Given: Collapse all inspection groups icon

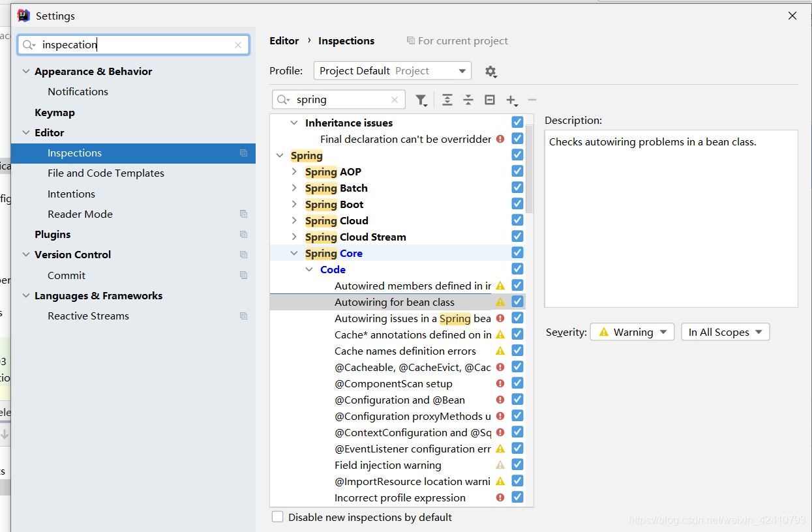Looking at the screenshot, I should pos(468,100).
